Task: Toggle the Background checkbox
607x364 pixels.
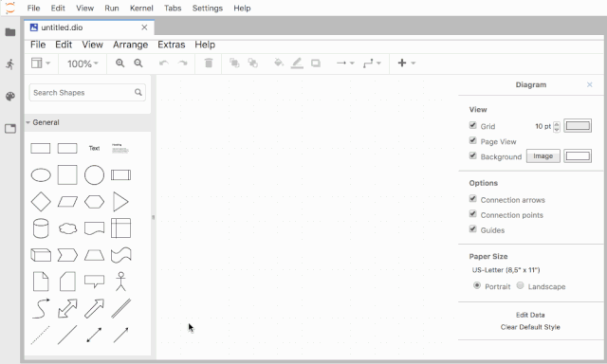Action: (x=472, y=155)
